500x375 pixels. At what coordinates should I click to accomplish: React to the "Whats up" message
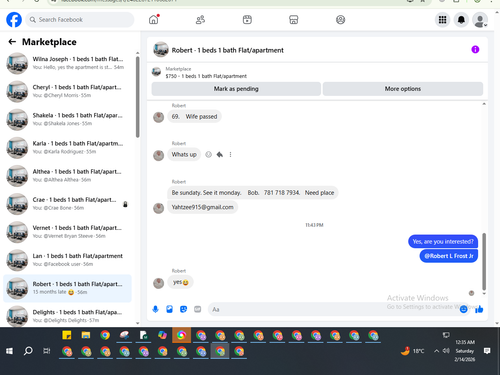(208, 154)
